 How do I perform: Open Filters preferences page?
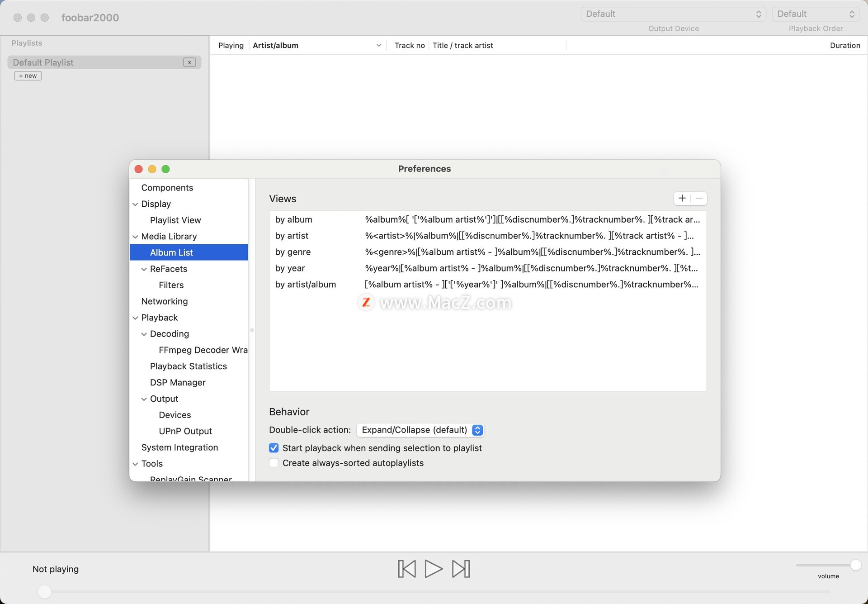pos(171,285)
